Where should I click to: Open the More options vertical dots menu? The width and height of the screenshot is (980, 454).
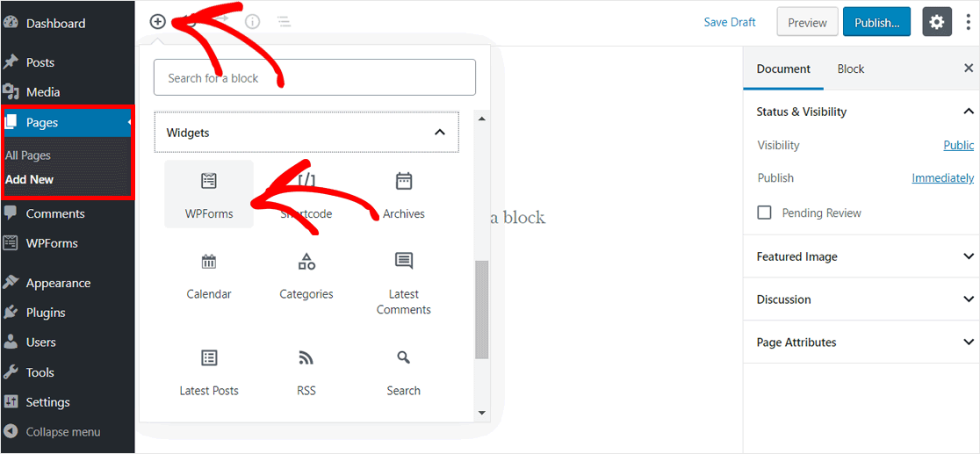[x=968, y=23]
